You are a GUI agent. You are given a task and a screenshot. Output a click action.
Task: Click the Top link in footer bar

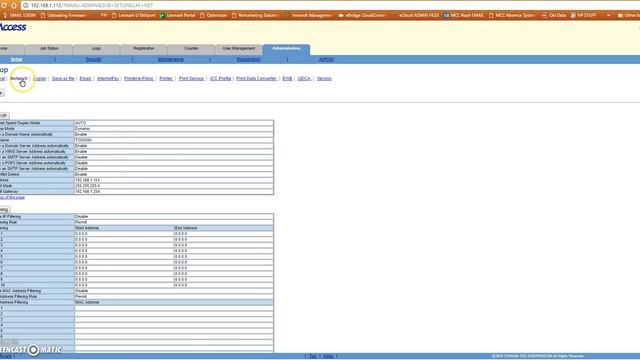(x=312, y=356)
